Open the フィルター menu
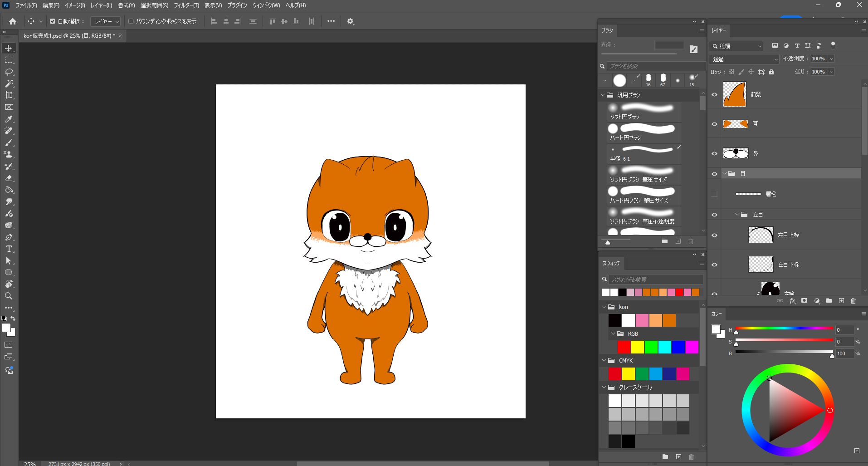Screen dimensions: 868x466 pos(186,5)
